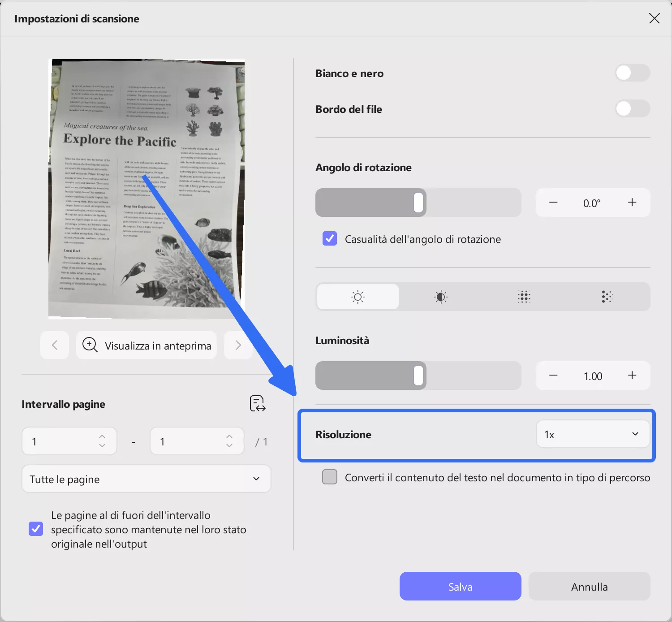The width and height of the screenshot is (672, 622).
Task: Click the Annulla button
Action: pyautogui.click(x=589, y=586)
